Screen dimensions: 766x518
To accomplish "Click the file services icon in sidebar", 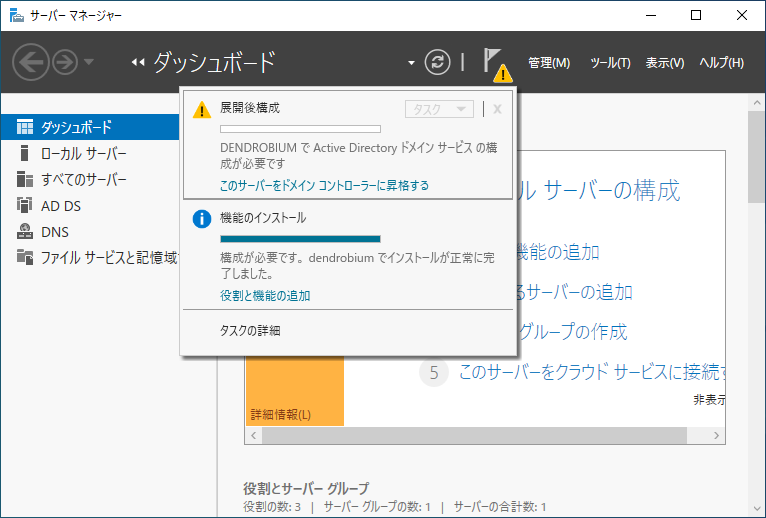I will click(25, 257).
